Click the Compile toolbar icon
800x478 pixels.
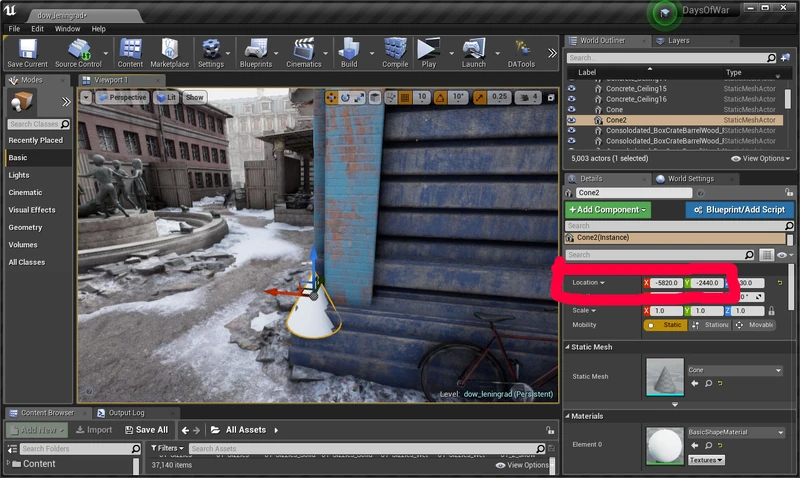tap(395, 50)
